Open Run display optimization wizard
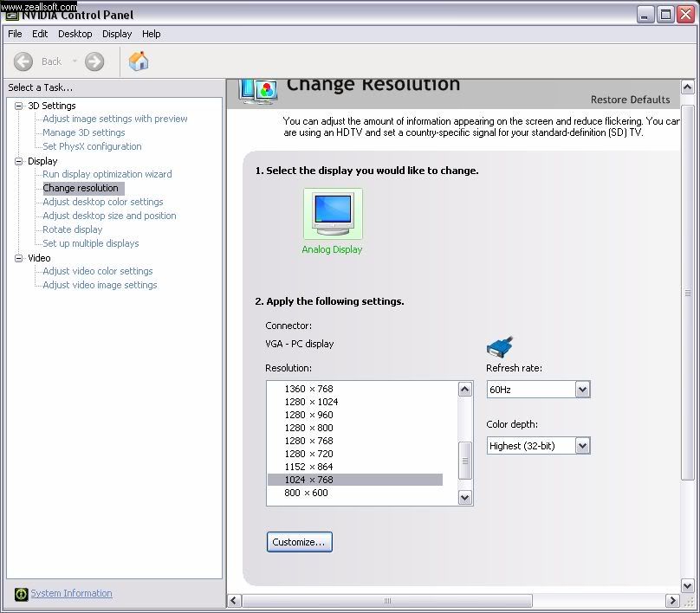700x613 pixels. point(107,174)
